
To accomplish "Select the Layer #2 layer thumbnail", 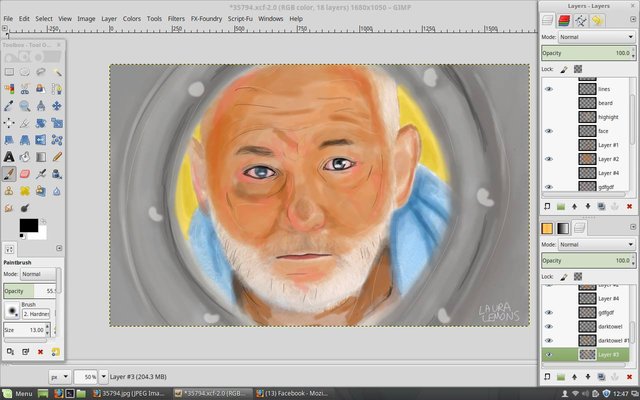I will click(x=587, y=159).
